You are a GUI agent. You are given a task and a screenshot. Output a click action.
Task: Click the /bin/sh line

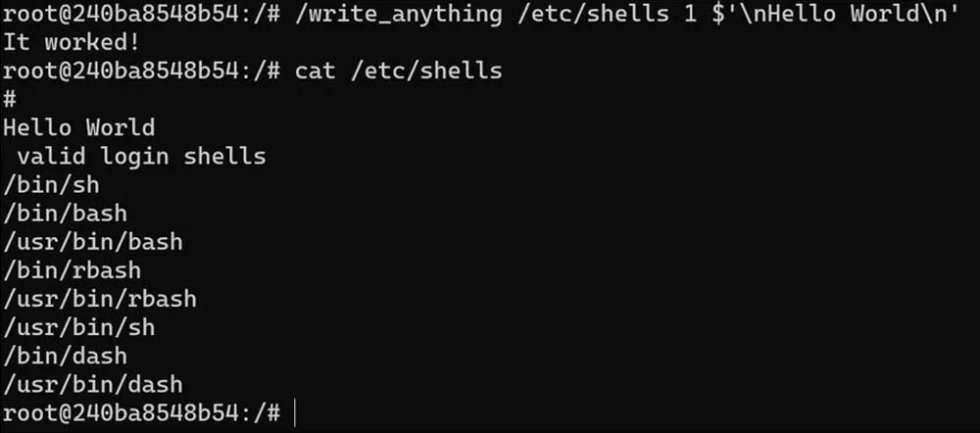click(x=51, y=185)
